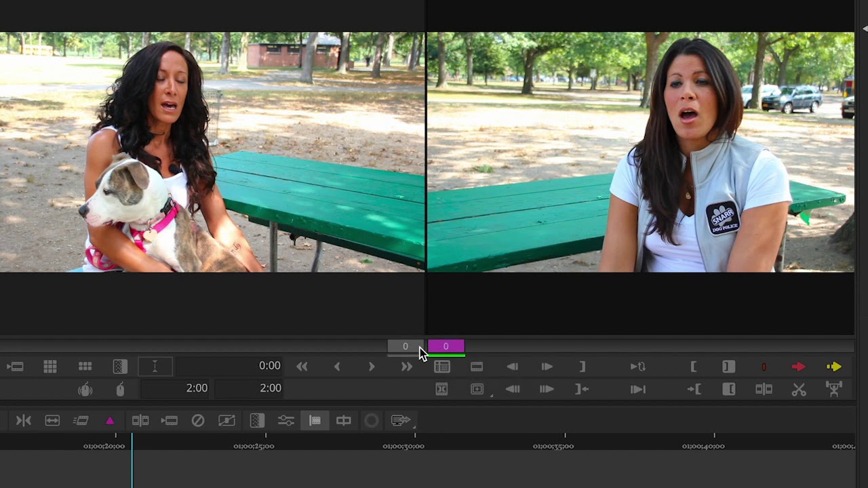Select the purple B-side trim counter

pyautogui.click(x=446, y=346)
